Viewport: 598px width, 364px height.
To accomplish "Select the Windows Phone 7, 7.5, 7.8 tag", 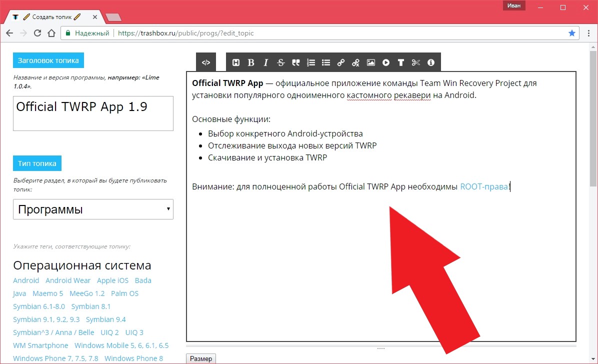I will [x=55, y=358].
